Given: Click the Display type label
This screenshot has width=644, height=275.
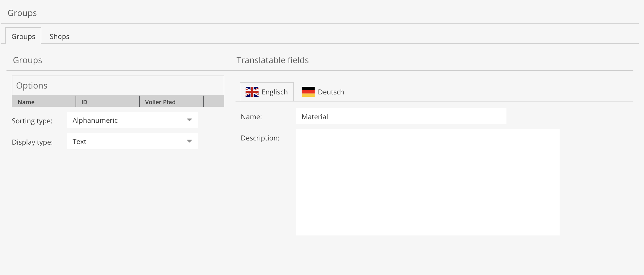Looking at the screenshot, I should pyautogui.click(x=32, y=142).
